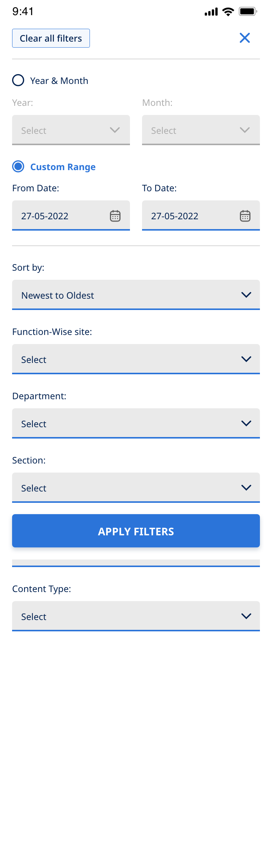Open the Section dropdown

(x=136, y=488)
